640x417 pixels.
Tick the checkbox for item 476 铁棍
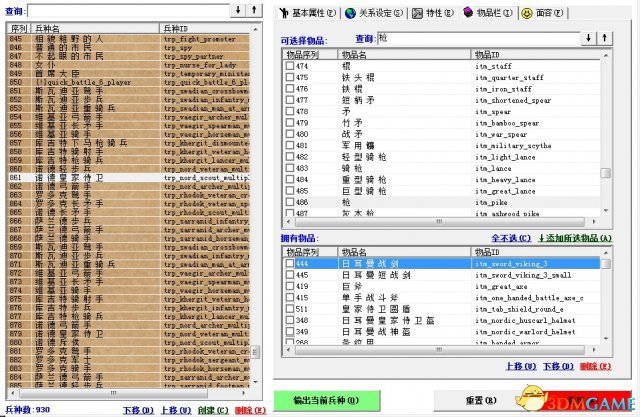click(290, 89)
